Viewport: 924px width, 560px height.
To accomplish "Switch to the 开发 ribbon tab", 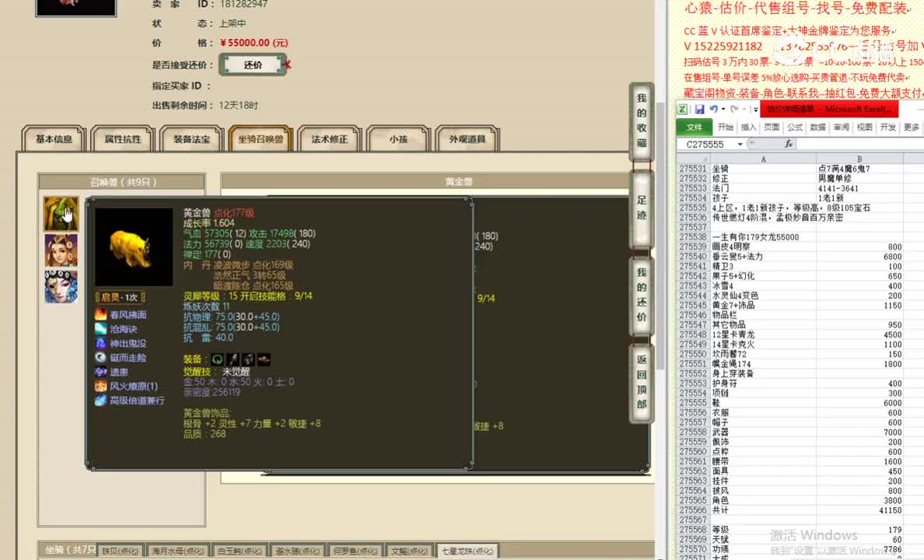I will pos(888,128).
